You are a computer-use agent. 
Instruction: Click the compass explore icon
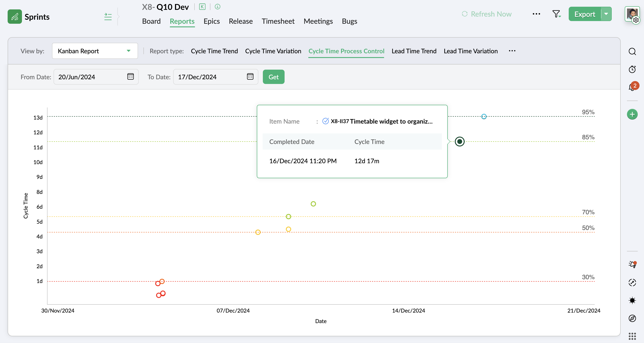coord(632,318)
